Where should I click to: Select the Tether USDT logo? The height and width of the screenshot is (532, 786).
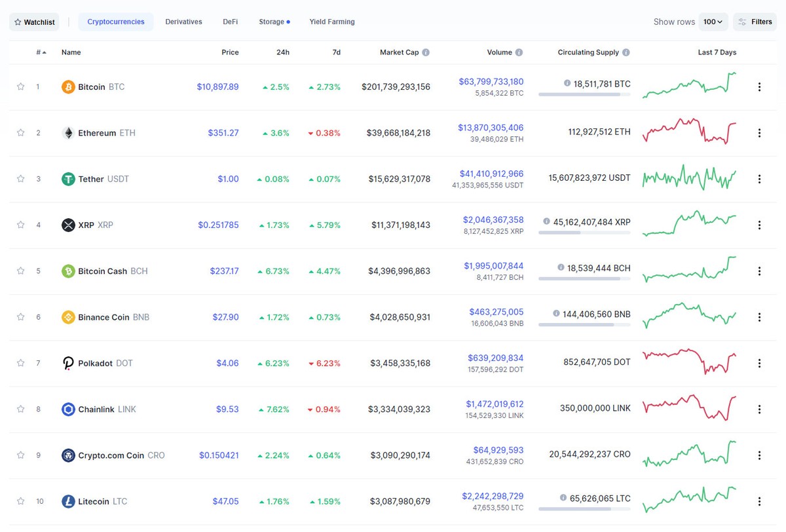coord(68,179)
